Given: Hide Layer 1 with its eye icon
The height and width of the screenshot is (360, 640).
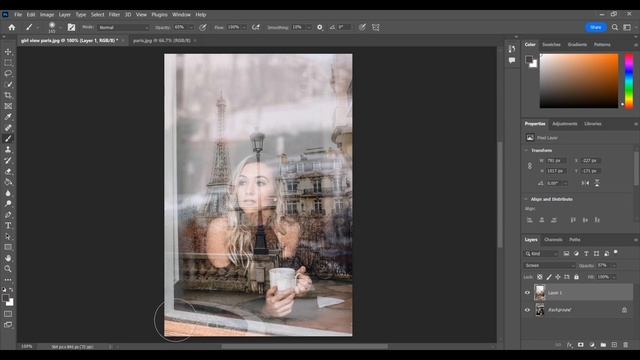Looking at the screenshot, I should point(527,293).
